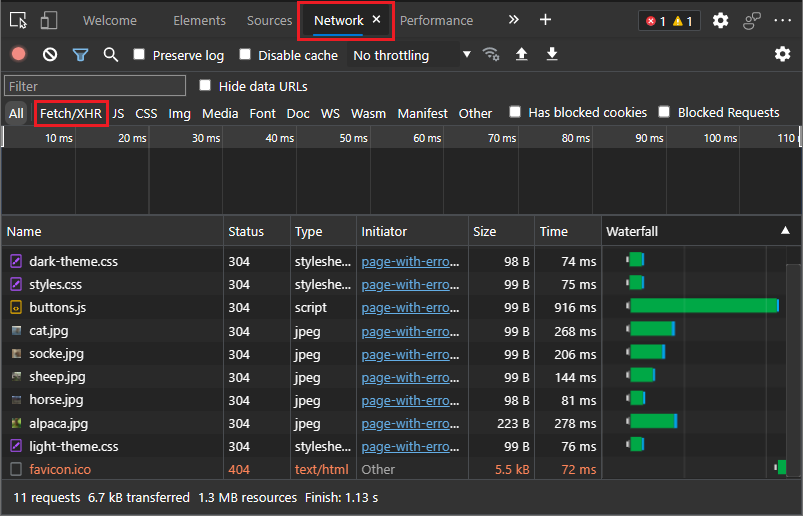Sort by the Name column header
The width and height of the screenshot is (803, 516).
point(112,231)
